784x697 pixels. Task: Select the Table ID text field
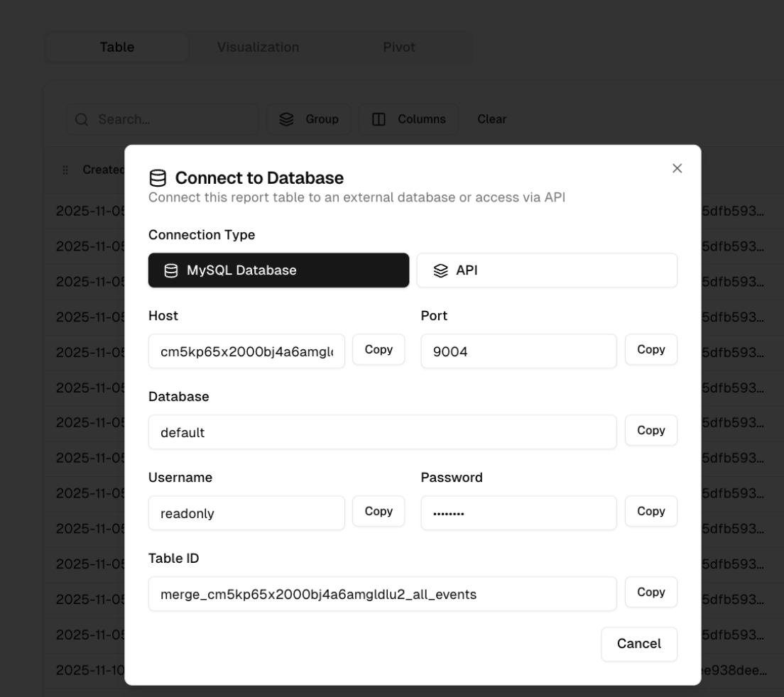383,594
